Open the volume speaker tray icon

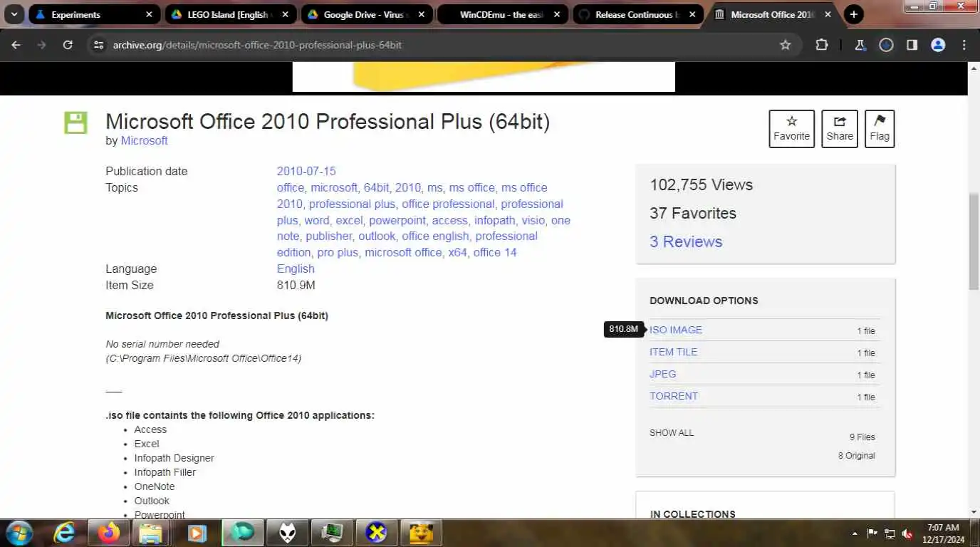907,533
